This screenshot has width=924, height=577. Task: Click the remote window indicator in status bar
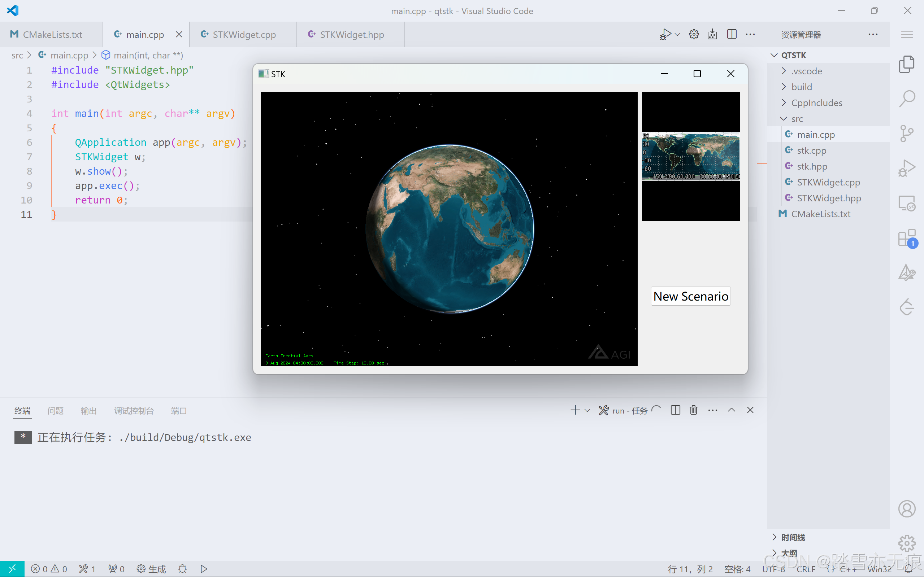(x=12, y=569)
